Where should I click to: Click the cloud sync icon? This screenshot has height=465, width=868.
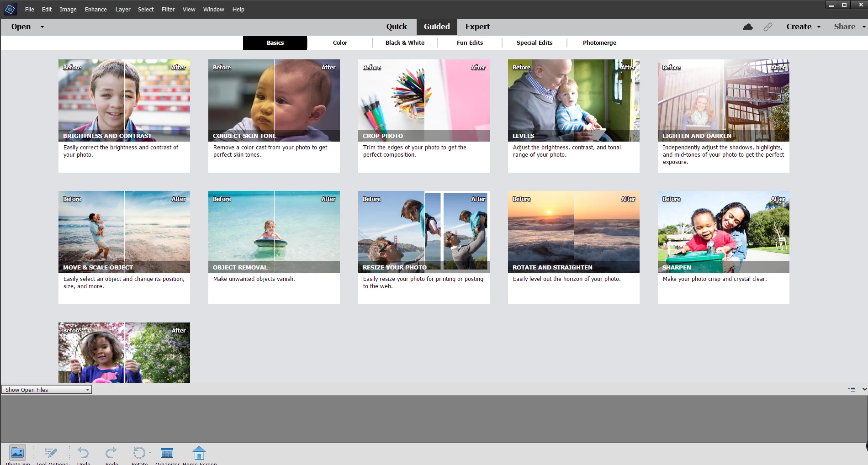[x=748, y=27]
